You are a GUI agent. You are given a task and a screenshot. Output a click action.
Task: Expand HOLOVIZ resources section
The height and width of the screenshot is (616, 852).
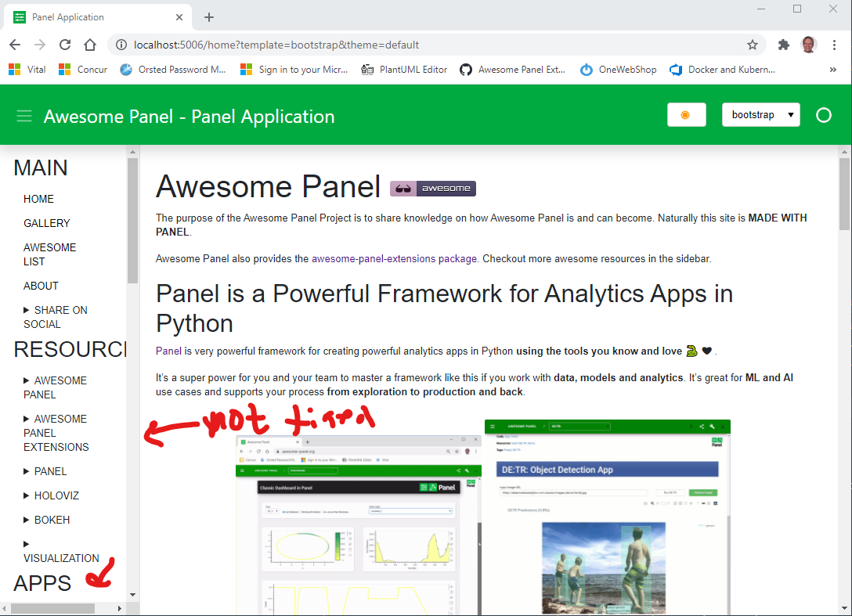(x=51, y=495)
